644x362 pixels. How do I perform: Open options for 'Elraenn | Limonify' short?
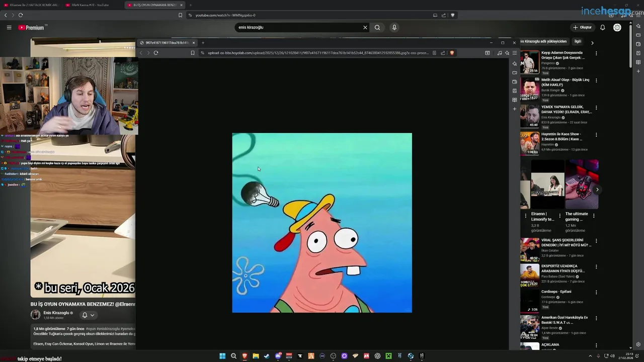(x=560, y=216)
